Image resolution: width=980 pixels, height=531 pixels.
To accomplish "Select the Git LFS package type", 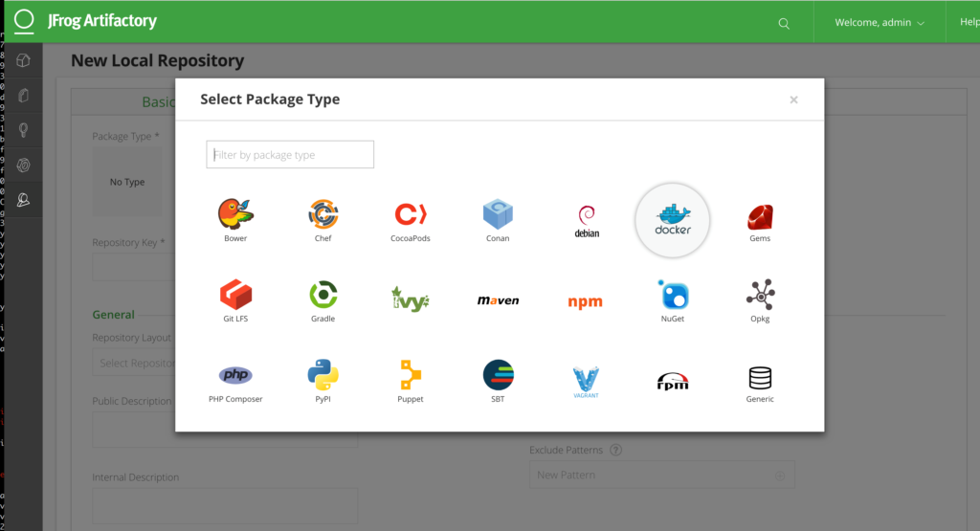I will point(235,298).
